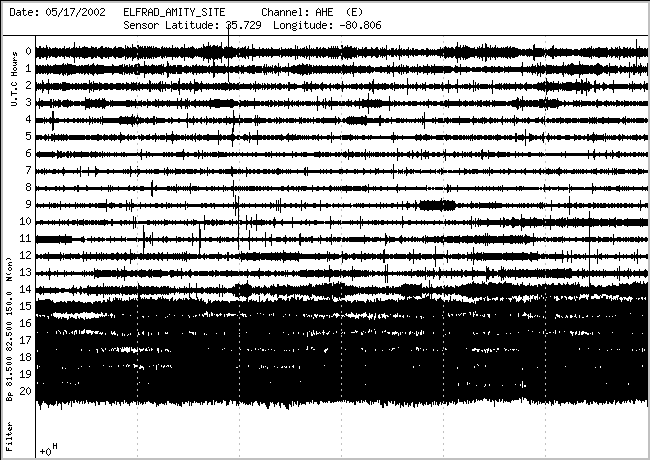Click the thick signal block starting hour 11 trace
650x460 pixels.
pyautogui.click(x=54, y=239)
